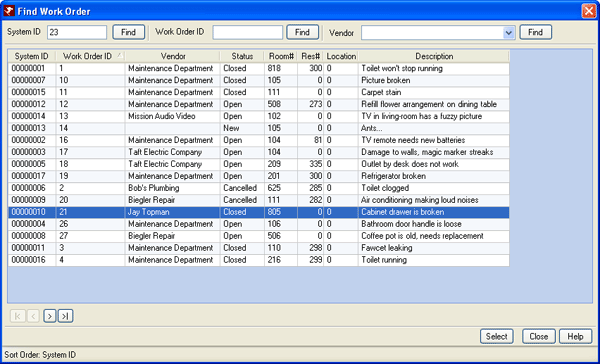600x364 pixels.
Task: Sort by Work Order ID column header
Action: [90, 56]
